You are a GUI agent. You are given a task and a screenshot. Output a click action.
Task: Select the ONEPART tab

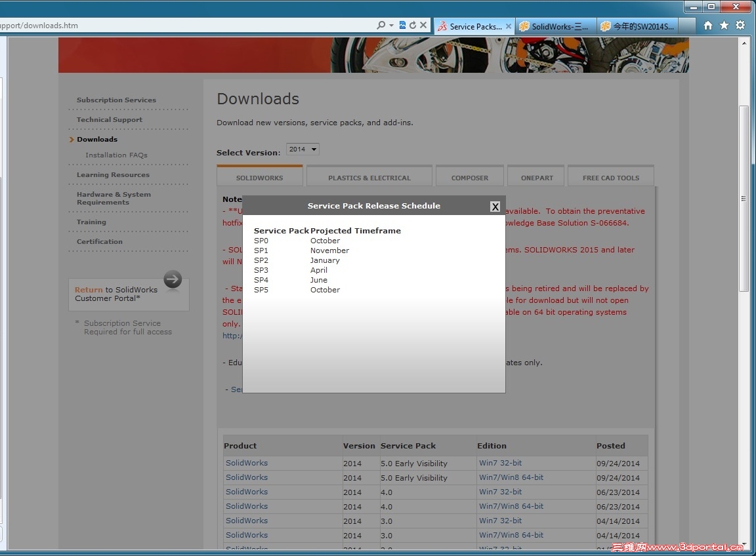pyautogui.click(x=537, y=177)
